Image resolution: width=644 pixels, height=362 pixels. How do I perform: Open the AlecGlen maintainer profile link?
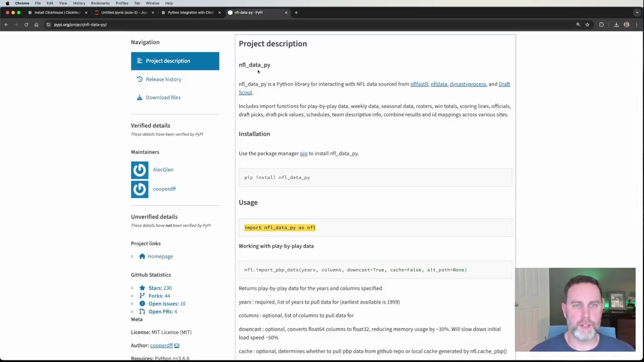click(163, 170)
